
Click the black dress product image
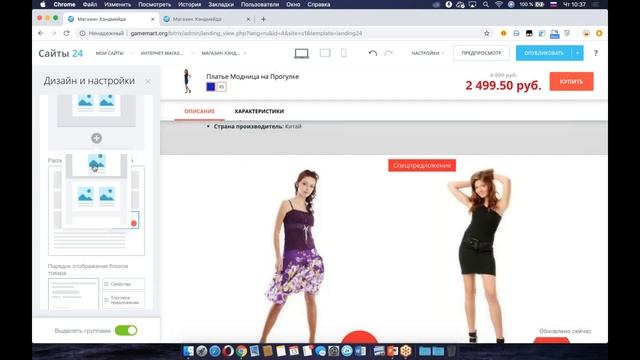pyautogui.click(x=479, y=255)
